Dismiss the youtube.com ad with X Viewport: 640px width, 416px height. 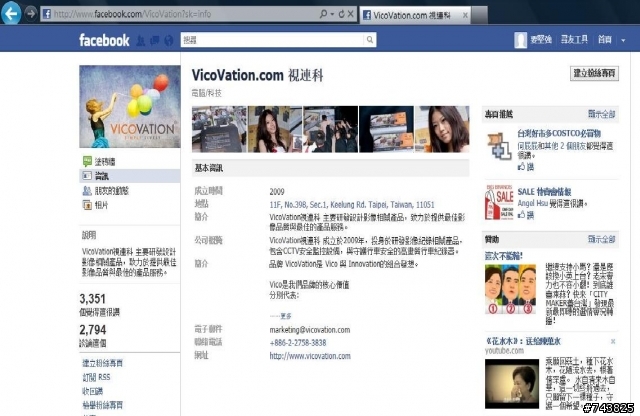click(x=613, y=341)
